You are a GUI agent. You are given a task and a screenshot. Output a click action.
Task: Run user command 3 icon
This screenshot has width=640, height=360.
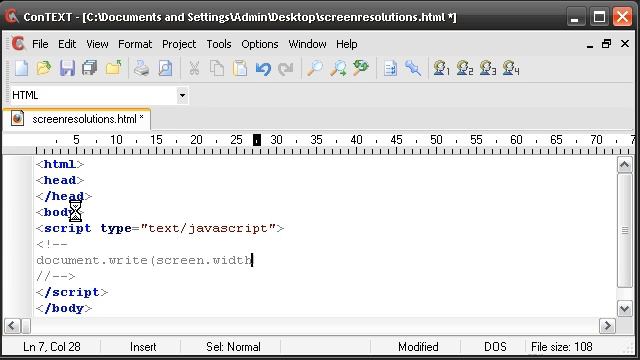pyautogui.click(x=488, y=68)
